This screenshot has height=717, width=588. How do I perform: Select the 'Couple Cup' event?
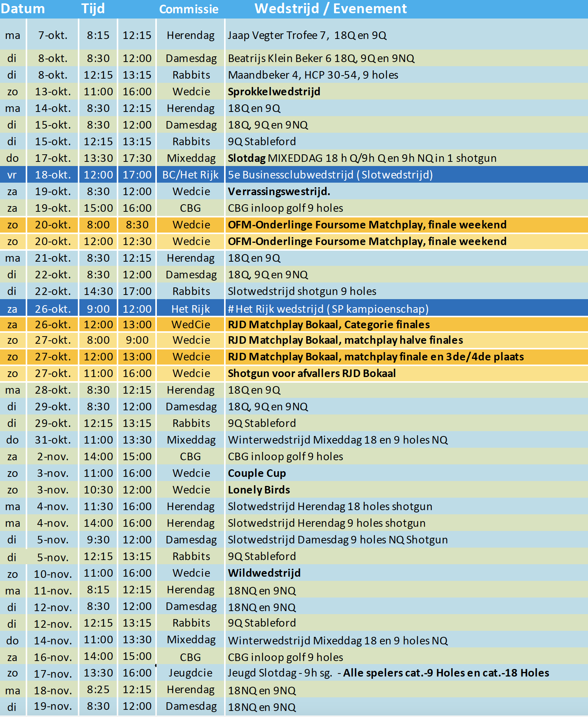pyautogui.click(x=257, y=473)
